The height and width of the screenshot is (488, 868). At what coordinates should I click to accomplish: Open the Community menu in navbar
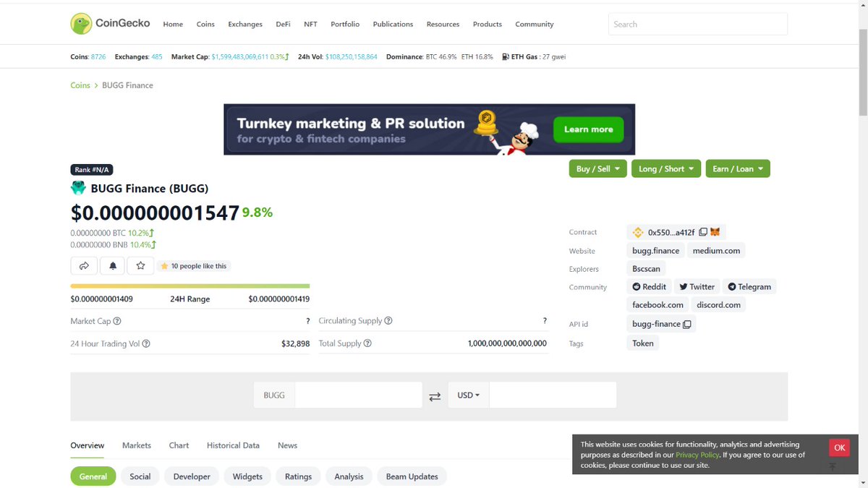535,24
